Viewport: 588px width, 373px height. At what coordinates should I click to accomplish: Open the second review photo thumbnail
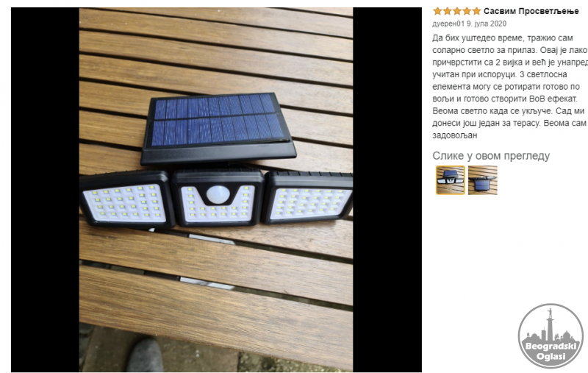[x=483, y=180]
